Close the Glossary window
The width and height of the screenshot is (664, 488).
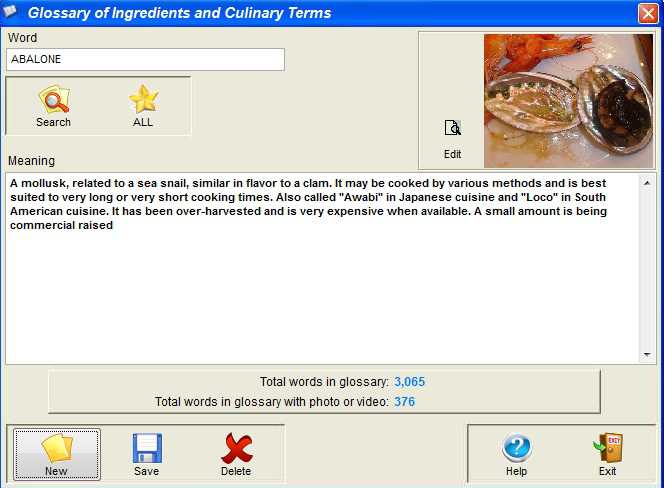point(648,14)
